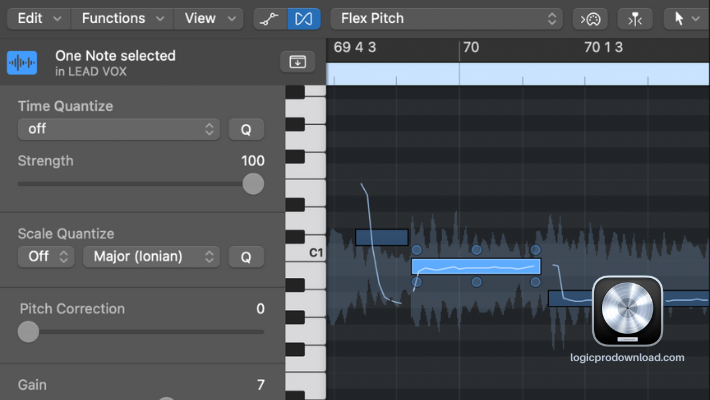
Task: Click the top-center fine pitch hotspot
Action: pos(476,250)
